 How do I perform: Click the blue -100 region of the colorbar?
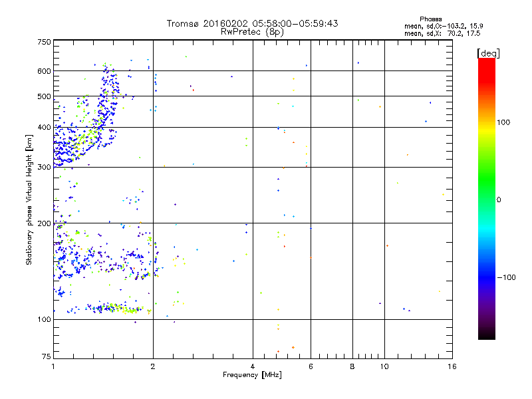click(487, 277)
